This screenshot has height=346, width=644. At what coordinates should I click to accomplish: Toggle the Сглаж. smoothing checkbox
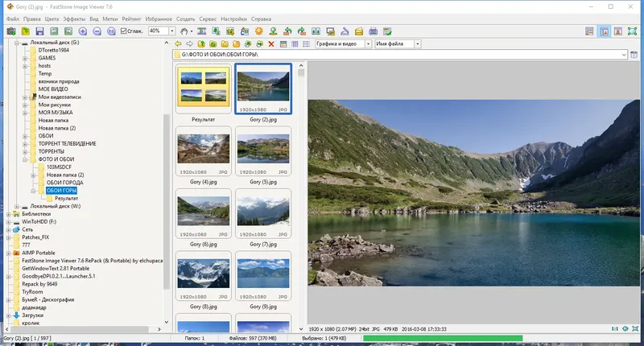pos(123,31)
